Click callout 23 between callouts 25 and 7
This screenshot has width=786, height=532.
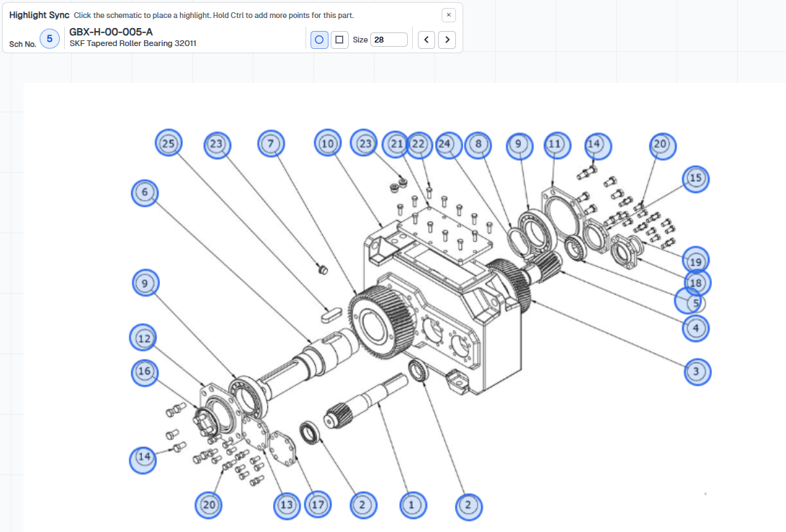(x=217, y=145)
